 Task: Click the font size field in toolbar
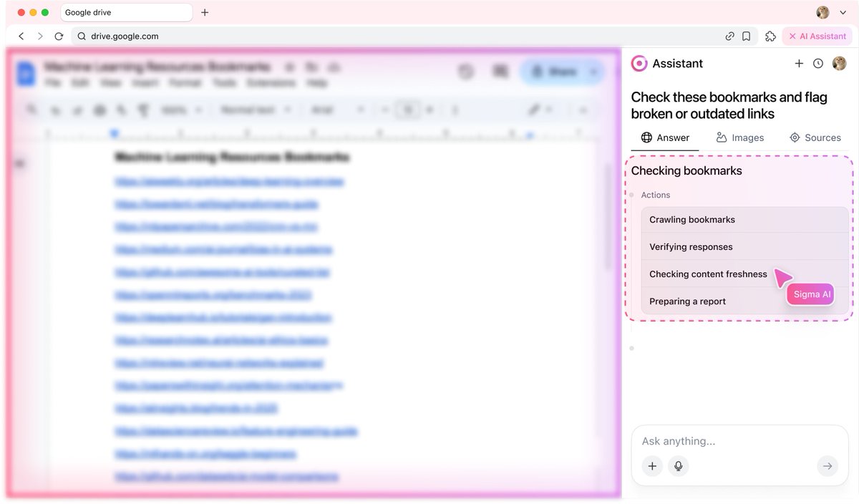point(408,110)
